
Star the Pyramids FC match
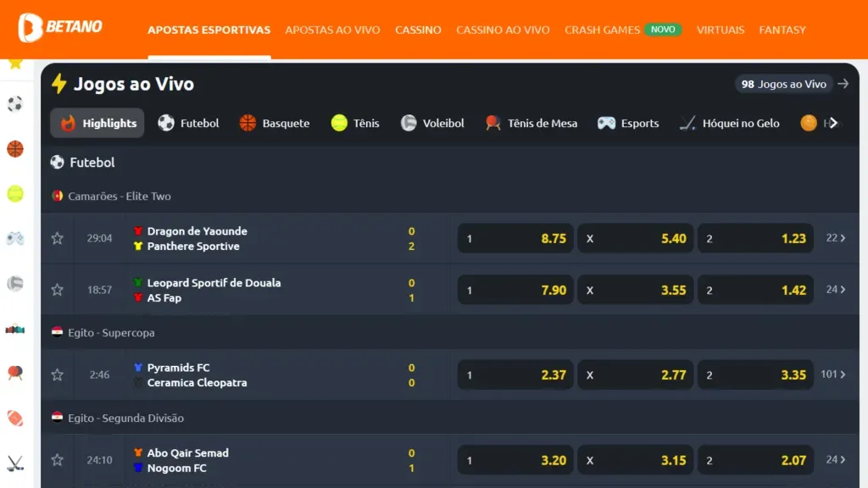(x=57, y=374)
